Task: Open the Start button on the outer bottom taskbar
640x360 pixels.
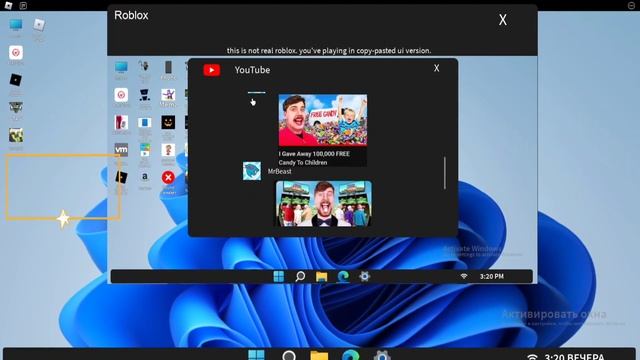Action: (256, 355)
